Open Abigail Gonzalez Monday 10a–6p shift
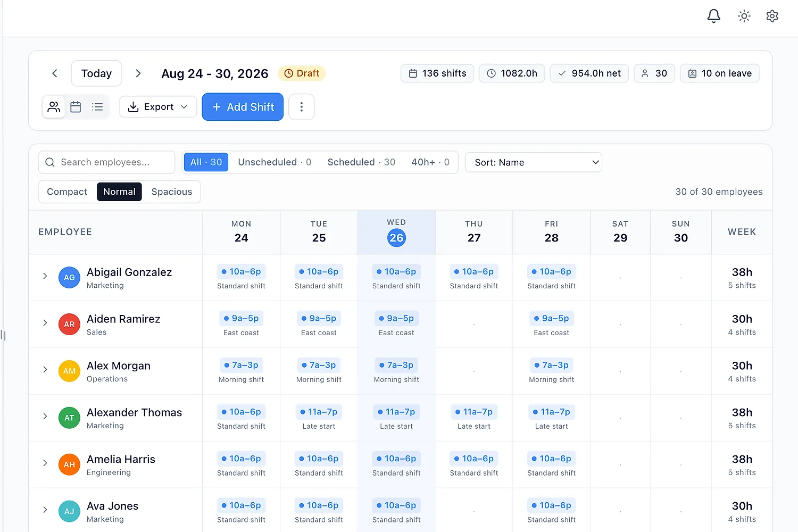 pos(242,272)
